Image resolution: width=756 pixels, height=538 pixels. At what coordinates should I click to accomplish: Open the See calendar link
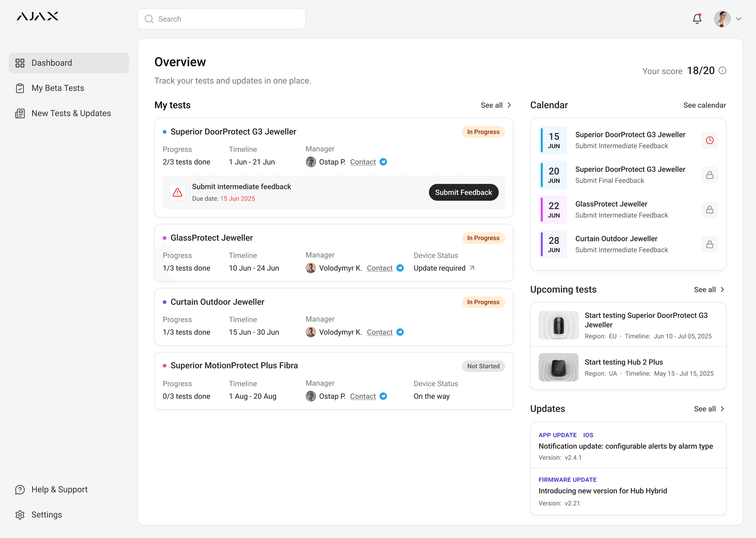pos(705,105)
